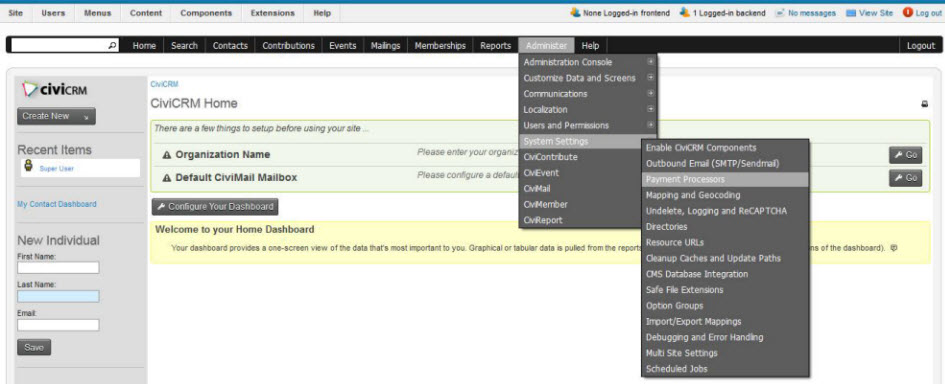Click the CiviCRM breadcrumb link

(164, 84)
